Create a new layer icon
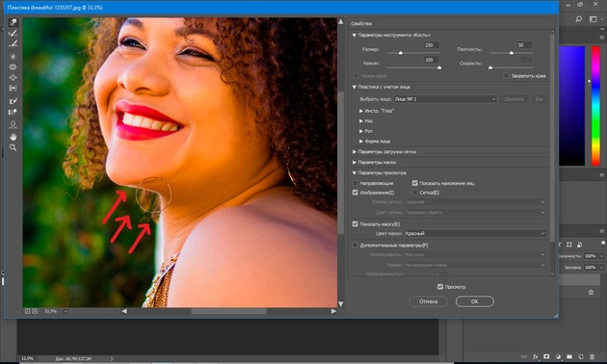 pyautogui.click(x=580, y=356)
